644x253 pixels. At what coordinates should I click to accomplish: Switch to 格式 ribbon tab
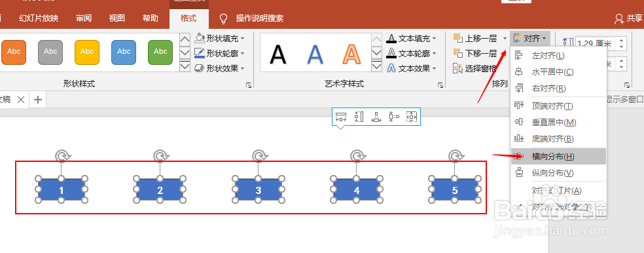tap(188, 18)
